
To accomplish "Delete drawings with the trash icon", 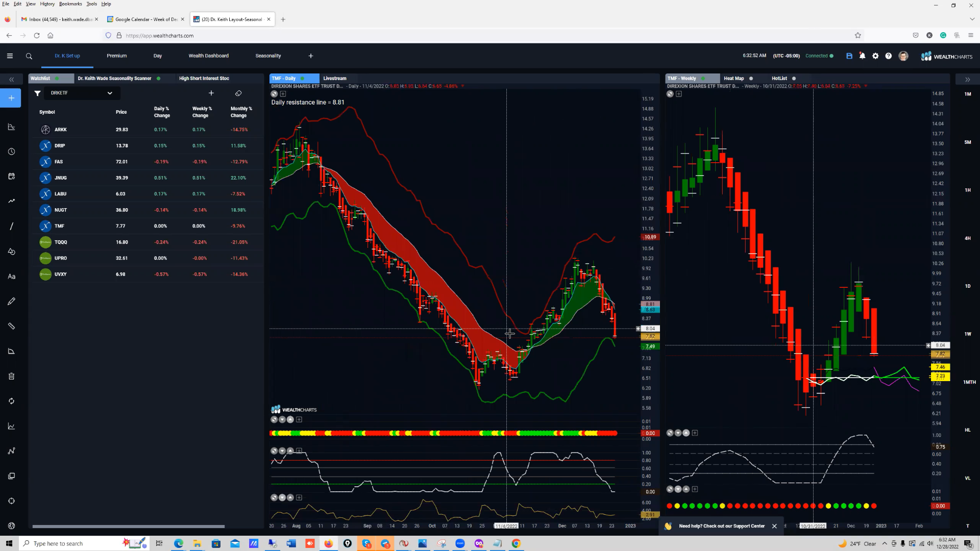I will (x=11, y=376).
